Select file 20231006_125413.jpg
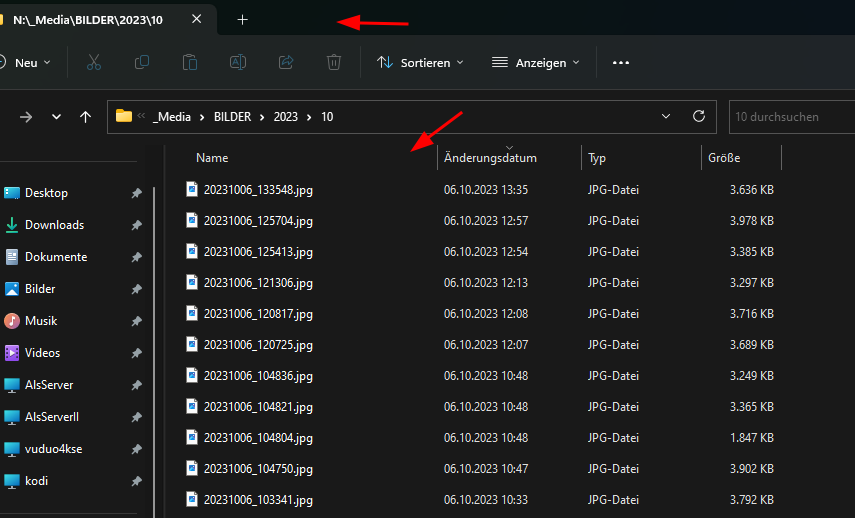This screenshot has width=855, height=518. pos(258,252)
